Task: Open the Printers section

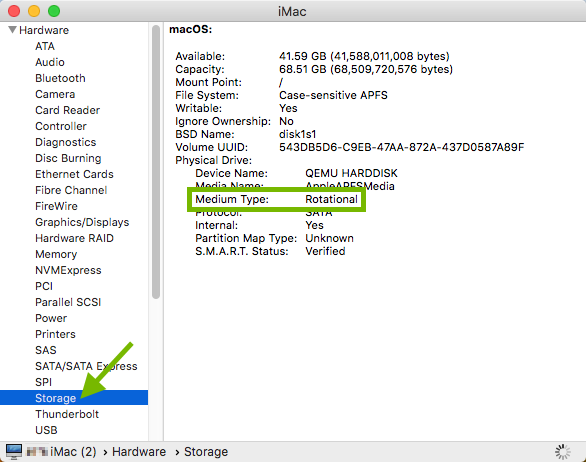Action: point(55,334)
